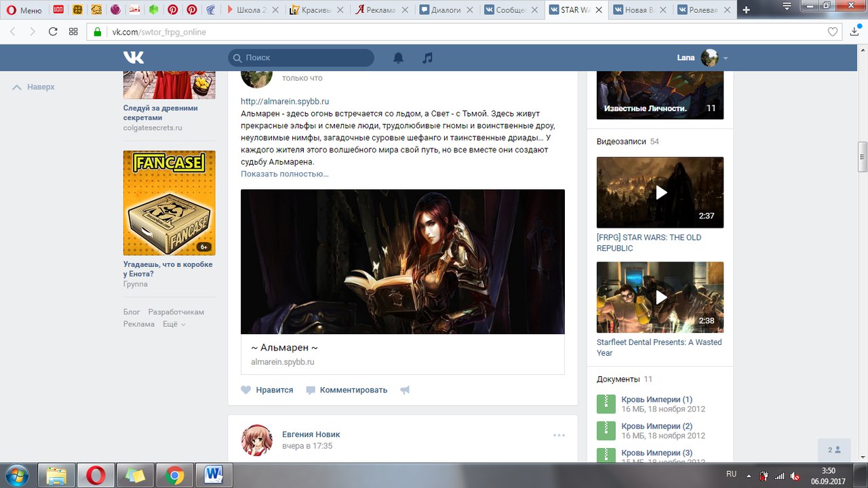868x488 pixels.
Task: Share the post via megaphone icon
Action: [x=405, y=390]
